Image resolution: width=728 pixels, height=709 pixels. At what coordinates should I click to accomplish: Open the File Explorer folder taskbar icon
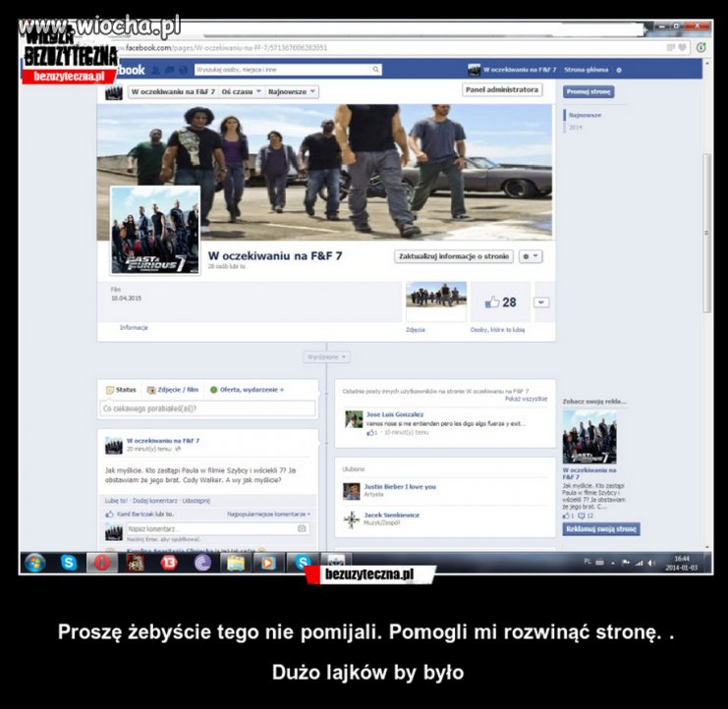(x=236, y=563)
